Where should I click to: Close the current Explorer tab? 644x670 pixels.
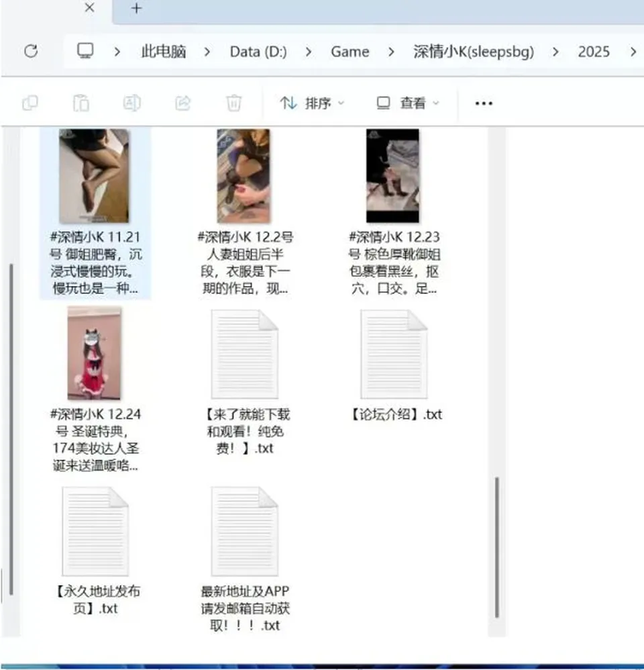pos(90,7)
